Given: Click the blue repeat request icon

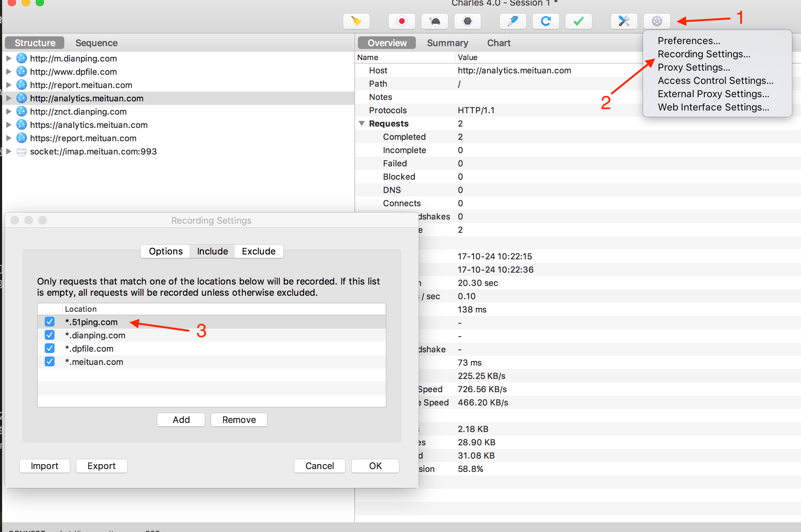Looking at the screenshot, I should (546, 21).
